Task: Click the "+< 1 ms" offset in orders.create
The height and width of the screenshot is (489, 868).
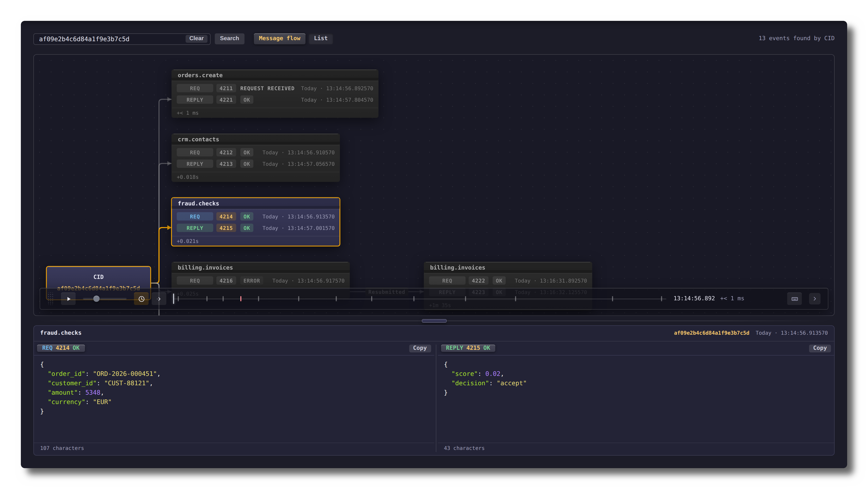Action: click(188, 113)
